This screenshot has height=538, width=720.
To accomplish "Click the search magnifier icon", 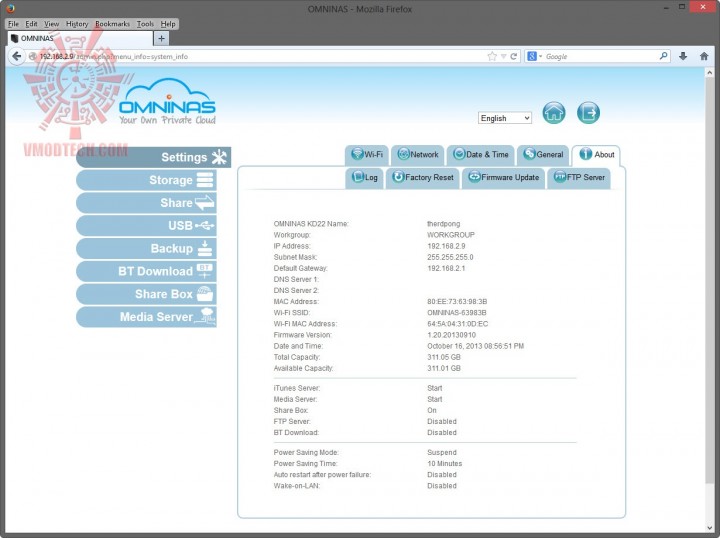I will click(664, 56).
